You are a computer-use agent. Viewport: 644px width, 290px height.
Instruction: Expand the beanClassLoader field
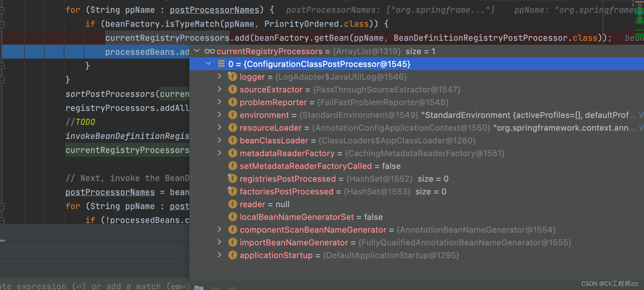pyautogui.click(x=219, y=140)
